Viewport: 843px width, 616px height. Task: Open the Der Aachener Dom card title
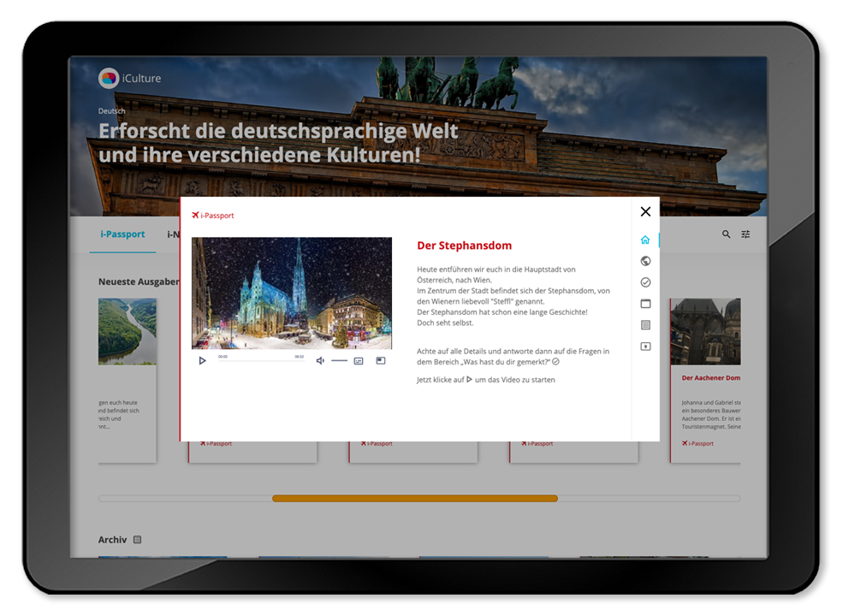(x=710, y=378)
